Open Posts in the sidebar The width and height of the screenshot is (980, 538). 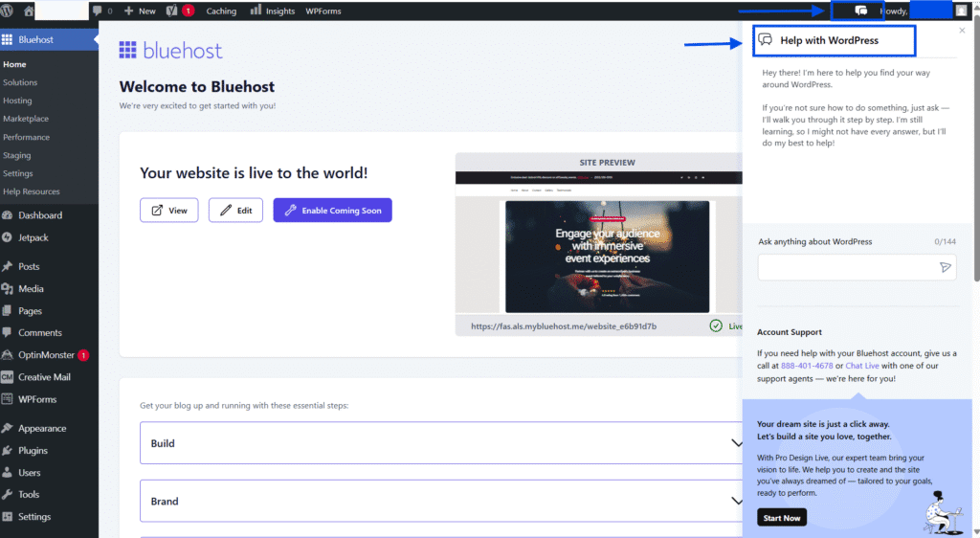coord(50,266)
